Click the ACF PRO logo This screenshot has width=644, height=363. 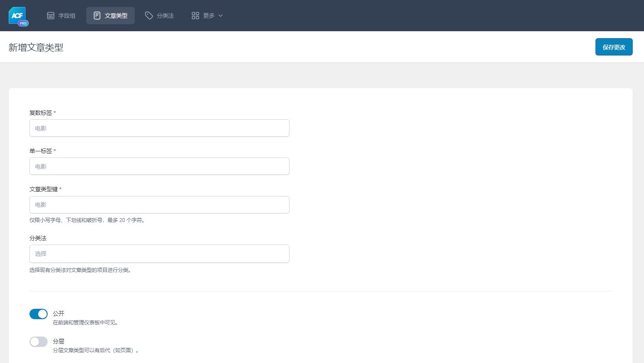[x=17, y=16]
